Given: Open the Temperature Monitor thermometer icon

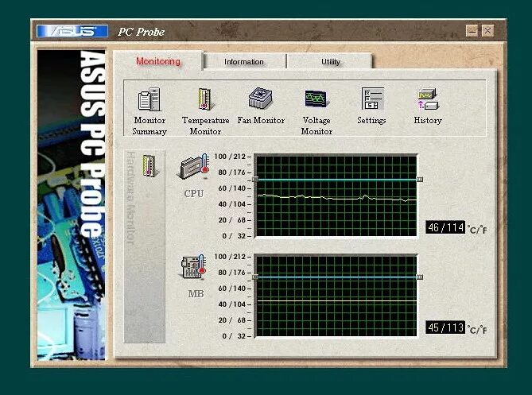Looking at the screenshot, I should [206, 99].
